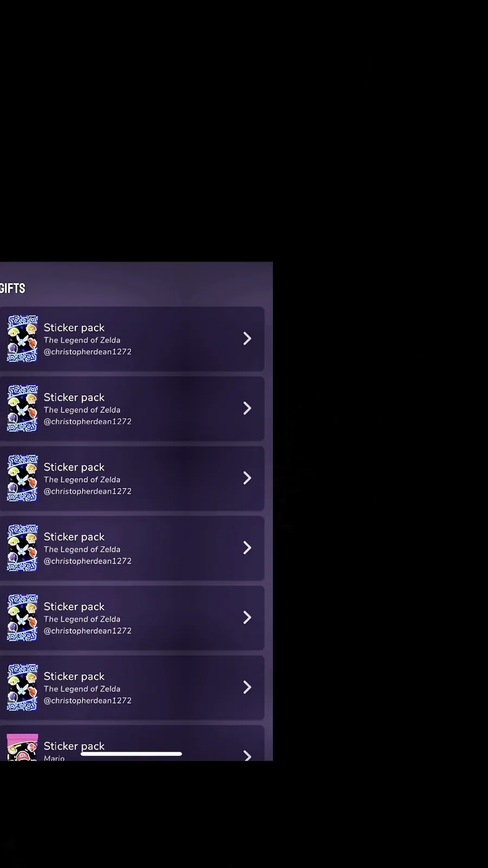Click the third row's @christopherdean1272 sender name
The image size is (488, 868).
(x=88, y=491)
